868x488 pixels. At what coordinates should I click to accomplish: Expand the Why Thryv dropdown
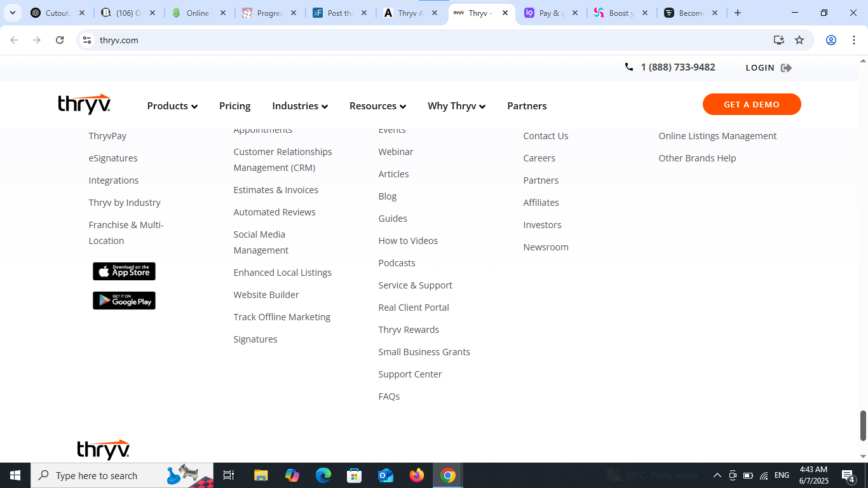point(456,106)
